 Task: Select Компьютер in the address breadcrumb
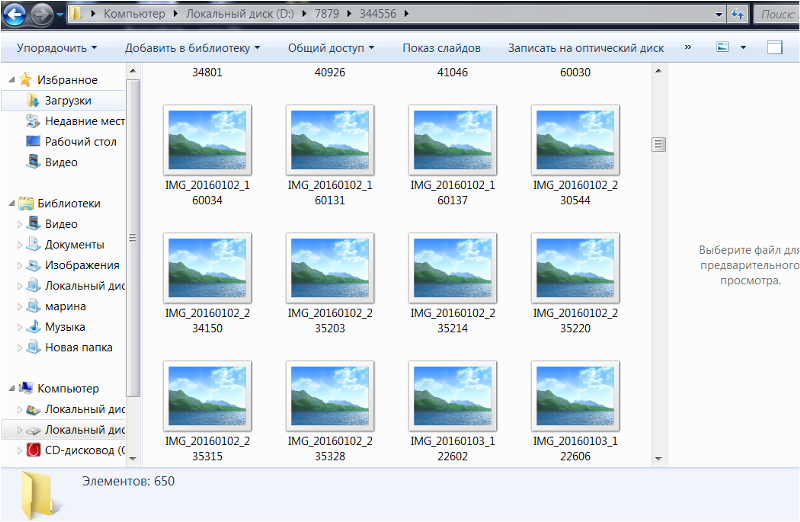click(134, 14)
